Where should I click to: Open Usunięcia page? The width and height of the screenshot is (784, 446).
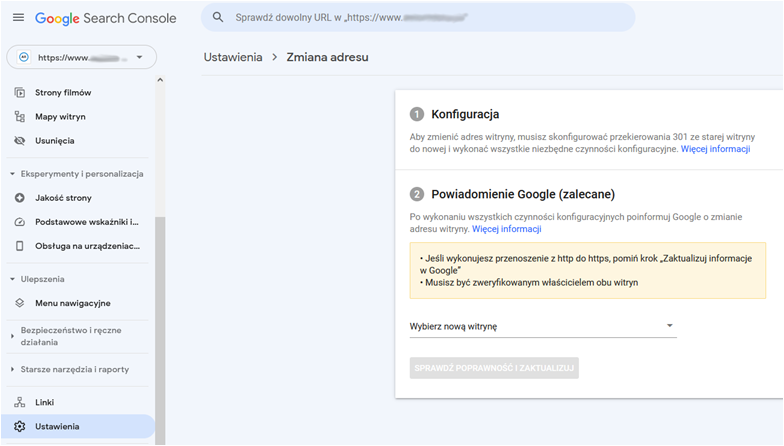pos(54,140)
